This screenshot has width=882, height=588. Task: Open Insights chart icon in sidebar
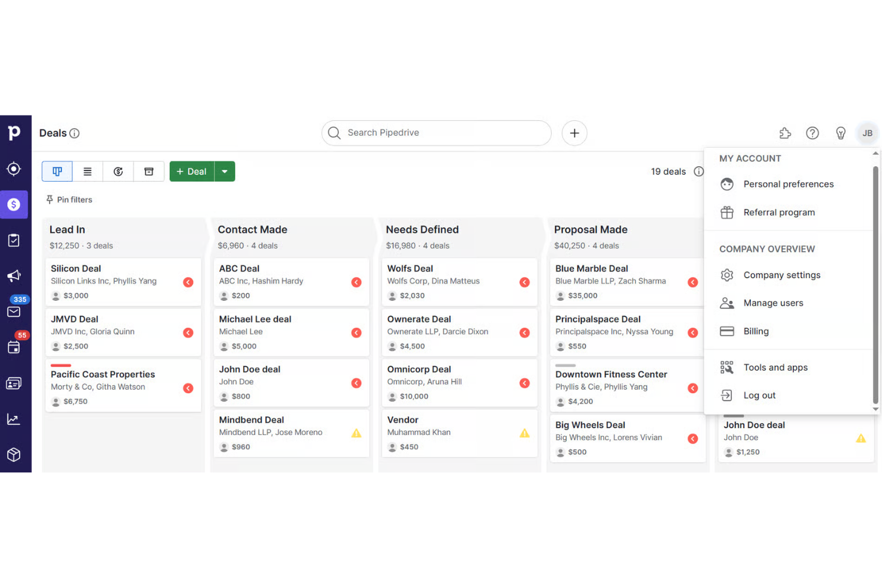coord(14,419)
